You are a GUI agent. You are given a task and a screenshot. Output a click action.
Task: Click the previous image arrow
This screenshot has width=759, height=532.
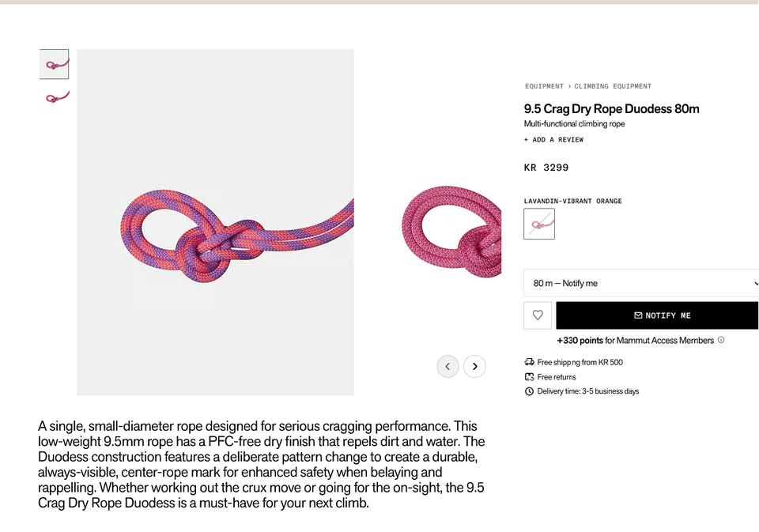[x=447, y=367]
